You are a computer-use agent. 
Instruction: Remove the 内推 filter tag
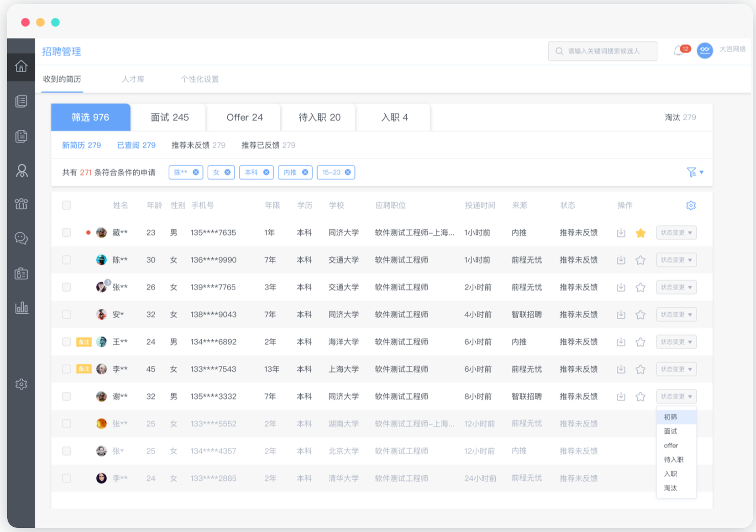[305, 172]
